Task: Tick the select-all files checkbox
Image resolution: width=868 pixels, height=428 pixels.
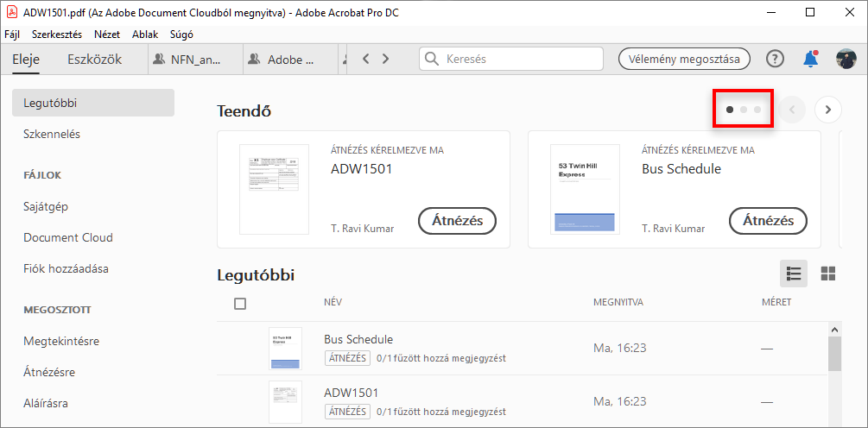Action: point(240,304)
